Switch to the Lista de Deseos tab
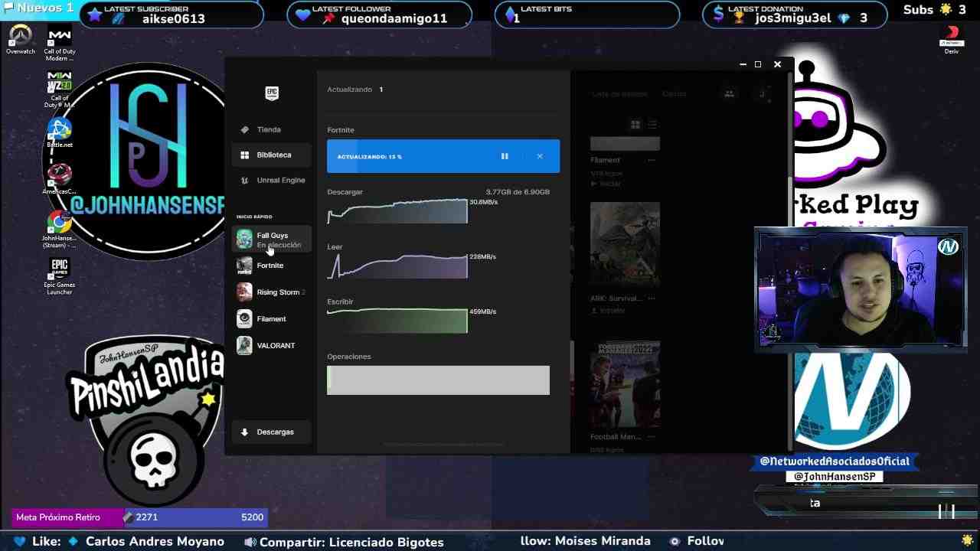 [x=619, y=93]
